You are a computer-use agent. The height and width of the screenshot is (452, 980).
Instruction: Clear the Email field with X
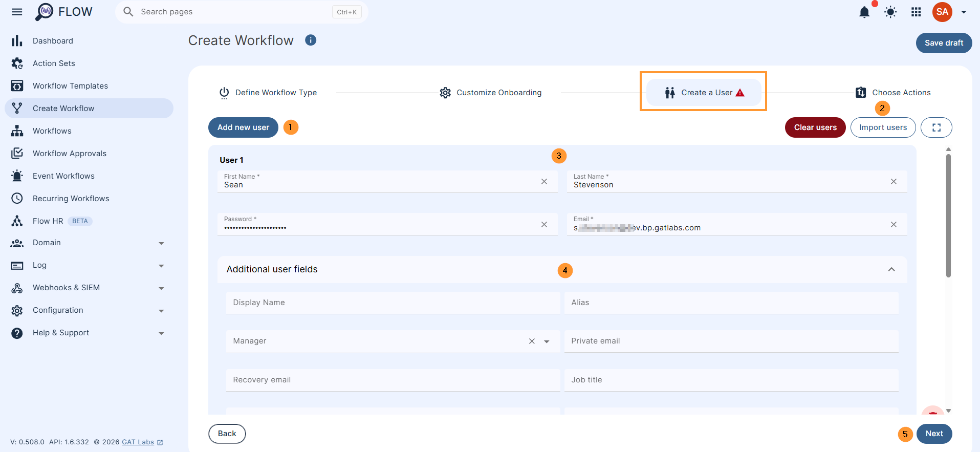pyautogui.click(x=894, y=225)
